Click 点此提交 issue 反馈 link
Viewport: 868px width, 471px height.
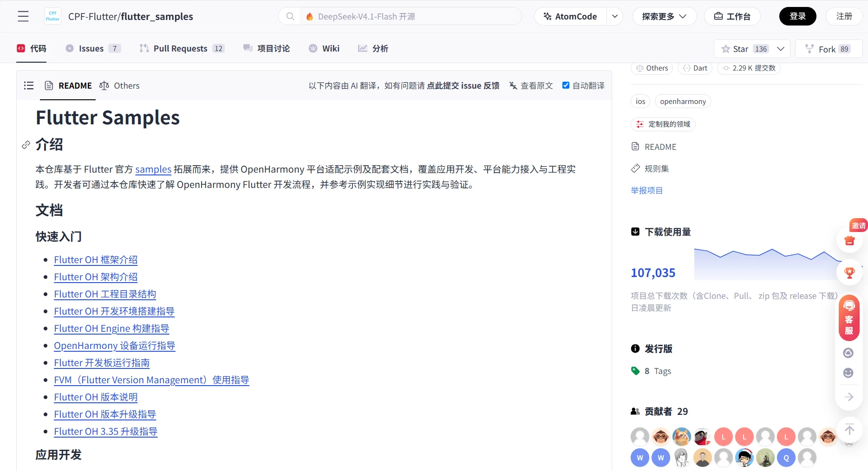tap(463, 85)
